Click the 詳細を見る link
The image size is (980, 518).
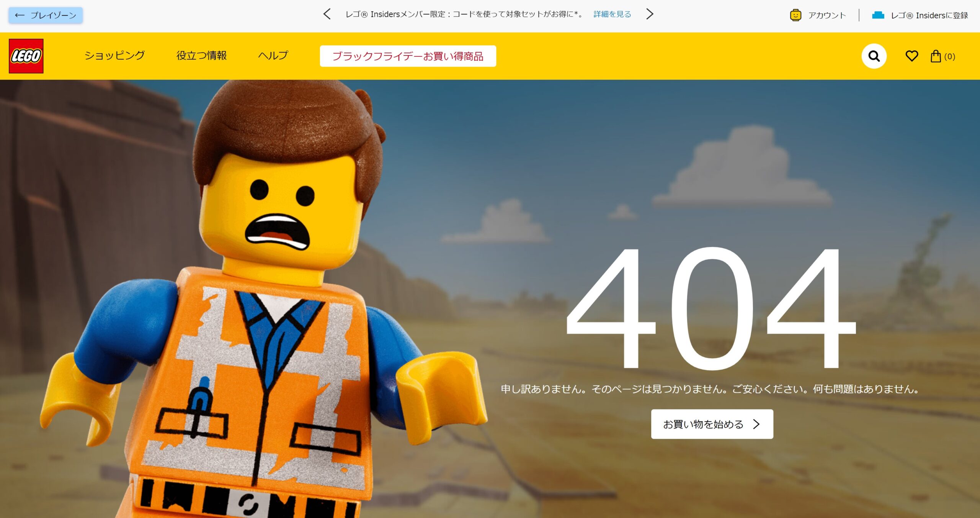click(x=612, y=14)
